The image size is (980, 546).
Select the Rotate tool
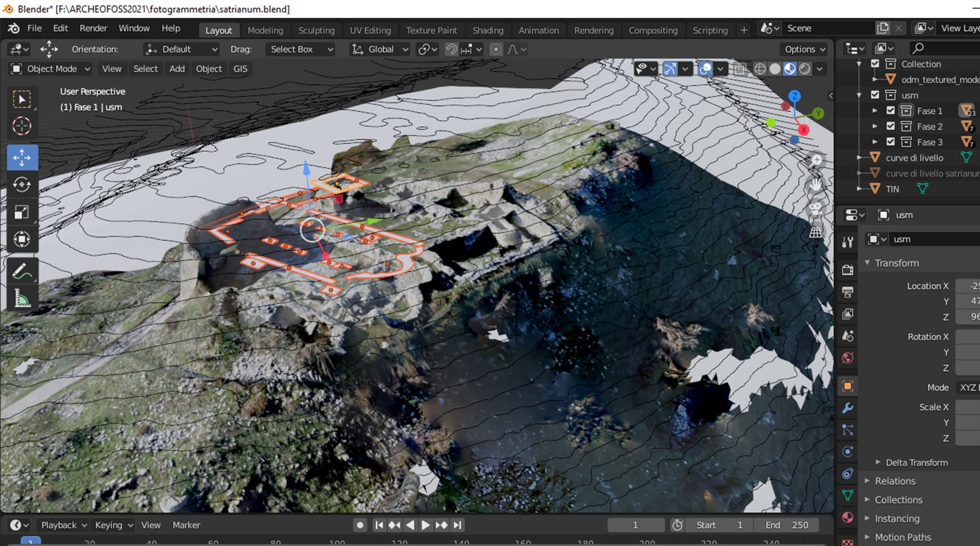click(22, 185)
